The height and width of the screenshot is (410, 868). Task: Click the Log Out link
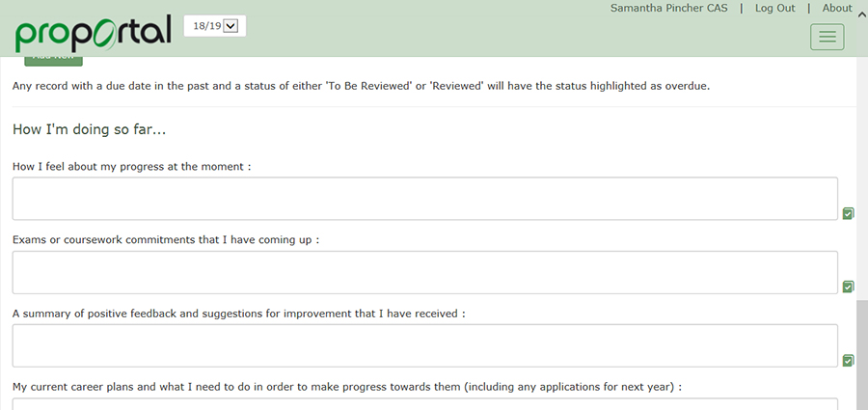click(x=774, y=8)
